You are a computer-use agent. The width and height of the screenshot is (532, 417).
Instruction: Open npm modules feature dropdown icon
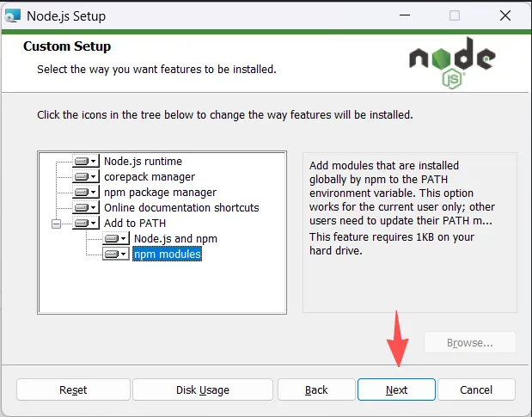pyautogui.click(x=116, y=254)
